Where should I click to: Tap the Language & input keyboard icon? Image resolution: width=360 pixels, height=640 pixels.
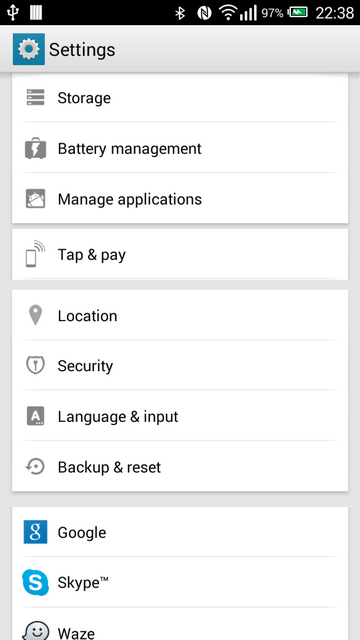click(x=36, y=416)
